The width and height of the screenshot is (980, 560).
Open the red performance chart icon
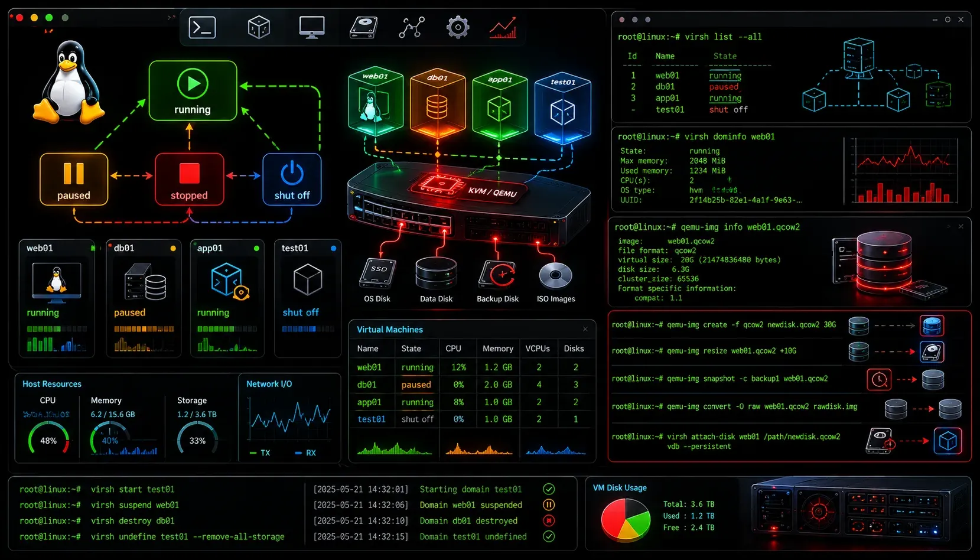(x=503, y=28)
